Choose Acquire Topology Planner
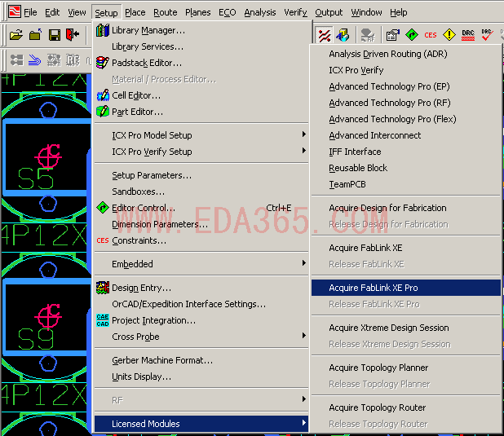The image size is (504, 436). (406, 368)
